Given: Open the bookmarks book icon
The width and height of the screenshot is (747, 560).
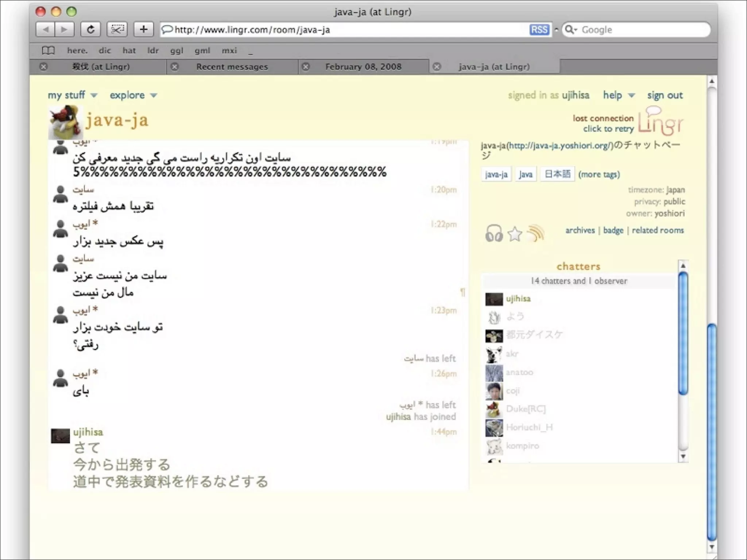Looking at the screenshot, I should [x=49, y=51].
